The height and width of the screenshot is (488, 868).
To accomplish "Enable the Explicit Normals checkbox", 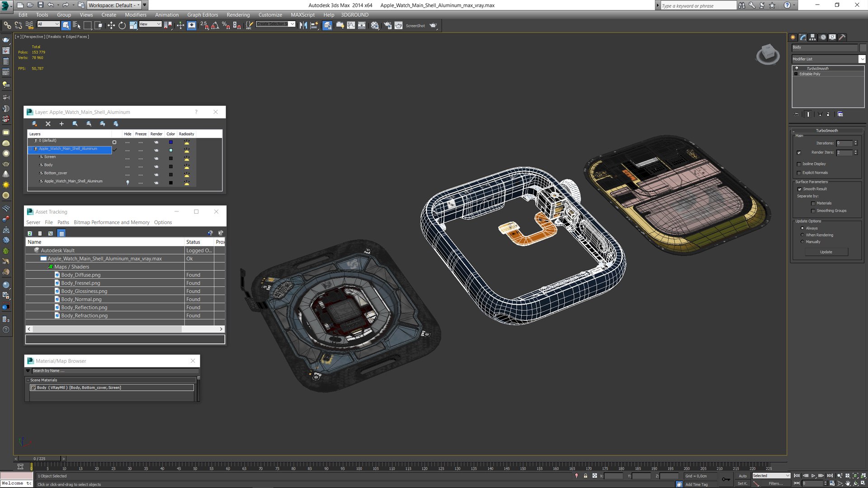I will [799, 173].
